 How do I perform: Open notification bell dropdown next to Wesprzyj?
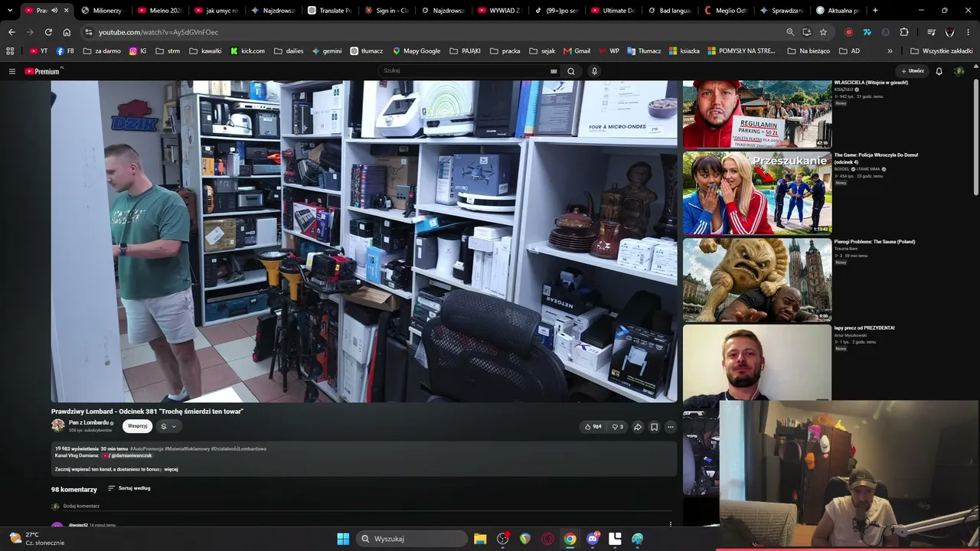168,426
